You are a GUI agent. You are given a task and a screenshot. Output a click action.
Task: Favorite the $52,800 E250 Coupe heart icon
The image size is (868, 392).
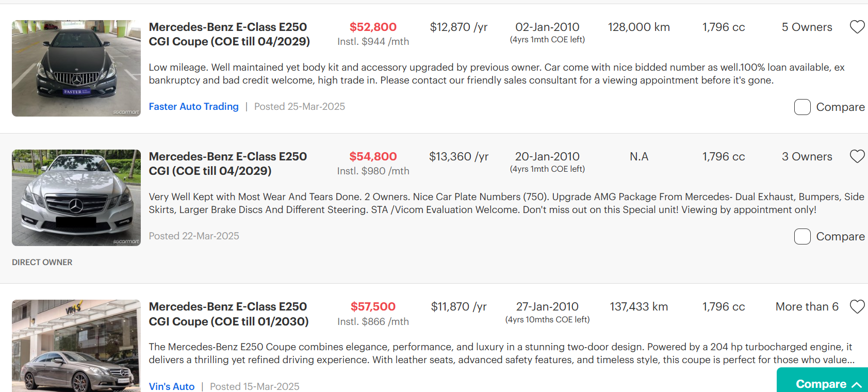pos(857,27)
